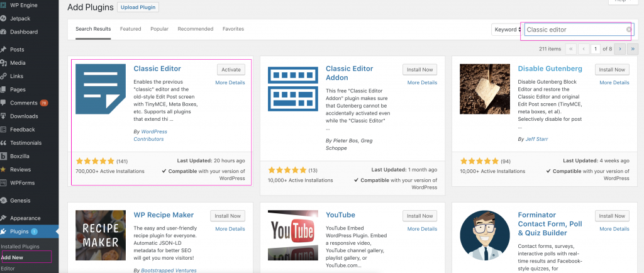Click the WP Recipe Maker plugin title
The width and height of the screenshot is (644, 273).
click(x=164, y=214)
